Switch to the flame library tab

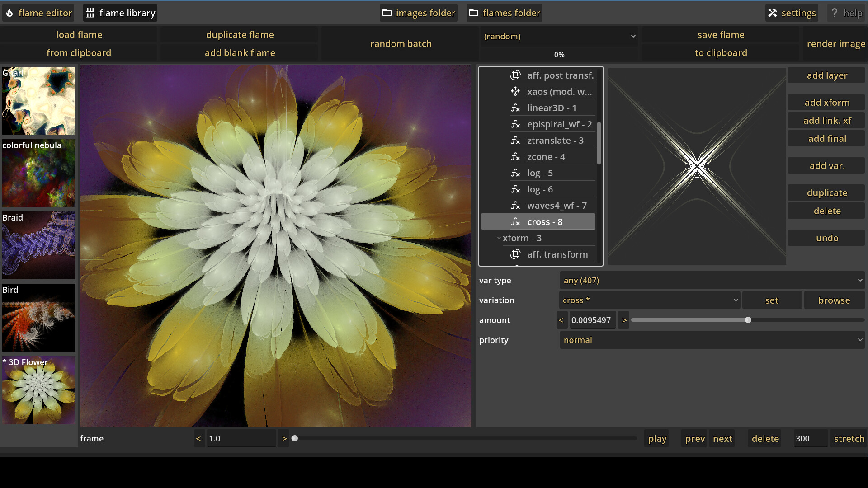pyautogui.click(x=120, y=12)
